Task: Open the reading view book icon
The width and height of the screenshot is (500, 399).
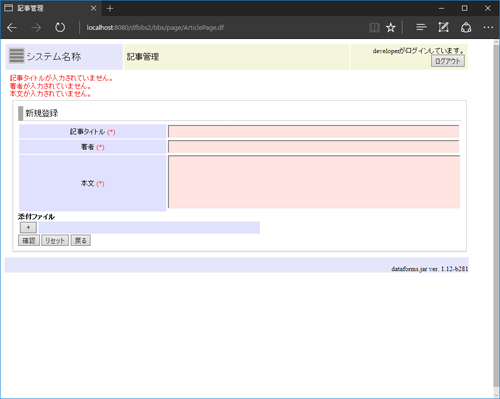Action: 374,27
